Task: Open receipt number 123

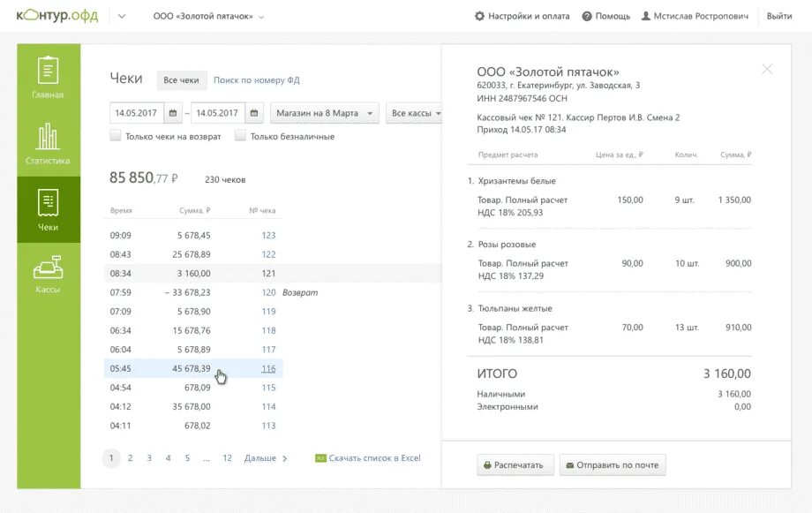Action: tap(269, 235)
